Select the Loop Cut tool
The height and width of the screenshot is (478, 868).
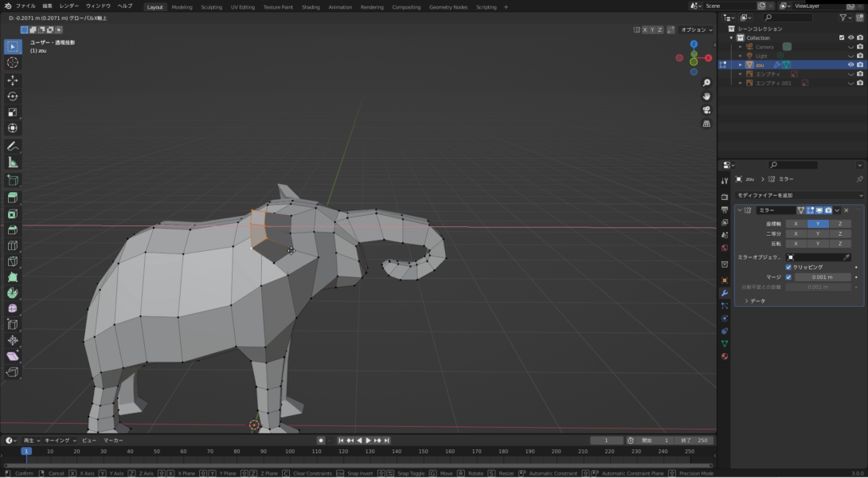[x=12, y=245]
